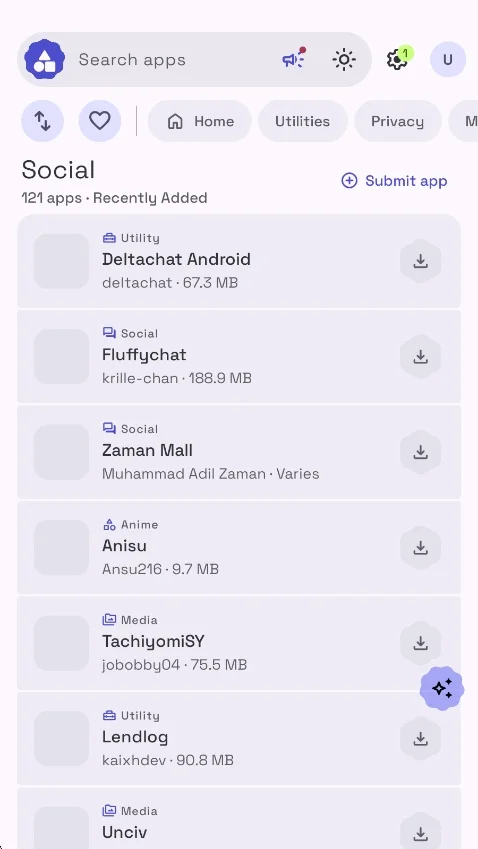This screenshot has width=478, height=849.
Task: Select the Privacy category chip
Action: click(x=397, y=121)
